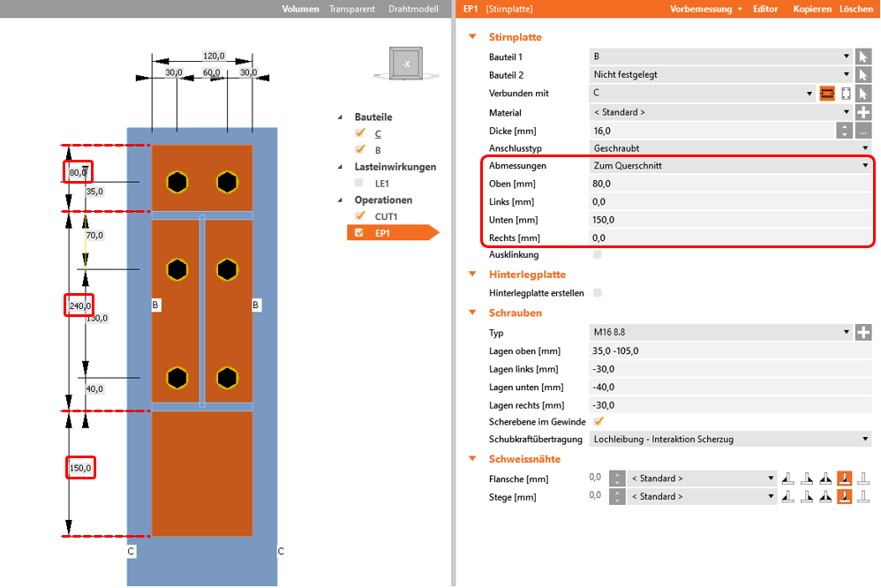881x588 pixels.
Task: Switch to Drahtmodell view mode
Action: (413, 9)
